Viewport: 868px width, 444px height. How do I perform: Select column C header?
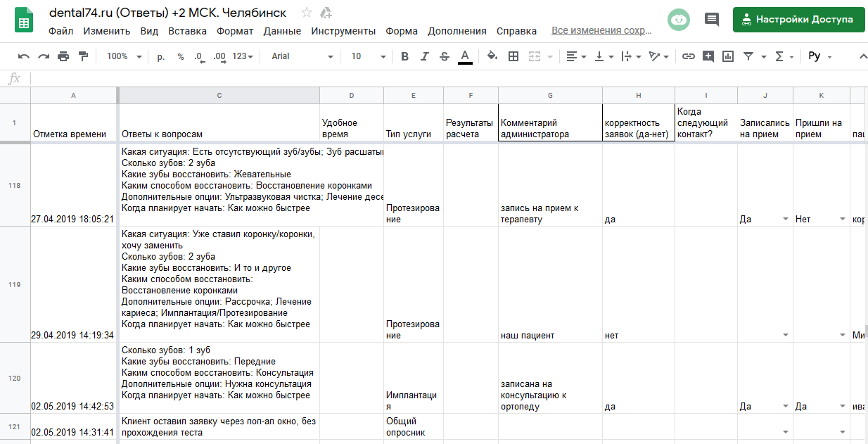(219, 95)
